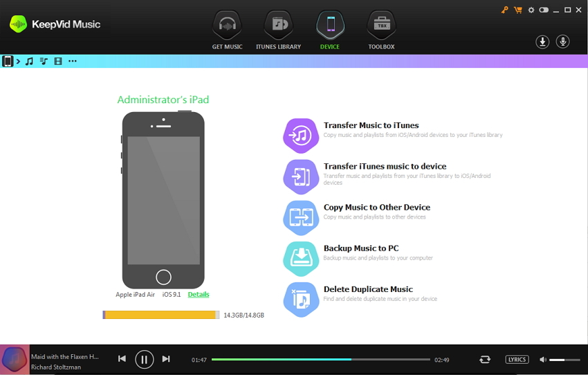
Task: Click the iPad device image
Action: coord(163,200)
